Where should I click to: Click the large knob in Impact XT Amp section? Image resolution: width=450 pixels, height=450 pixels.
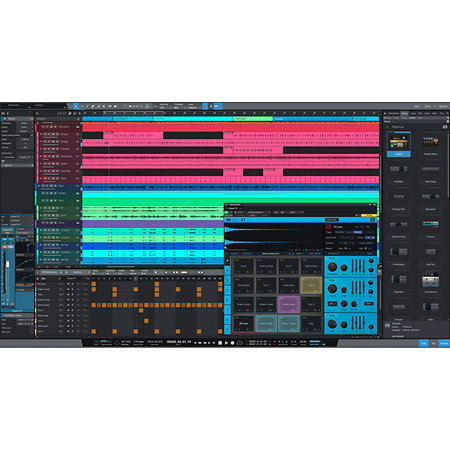point(332,323)
